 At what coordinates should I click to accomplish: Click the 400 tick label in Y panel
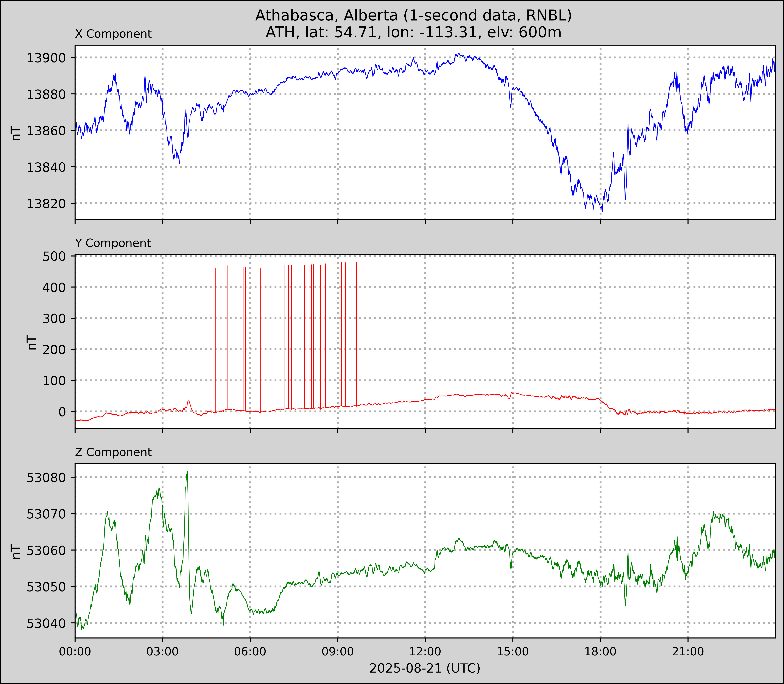point(54,287)
